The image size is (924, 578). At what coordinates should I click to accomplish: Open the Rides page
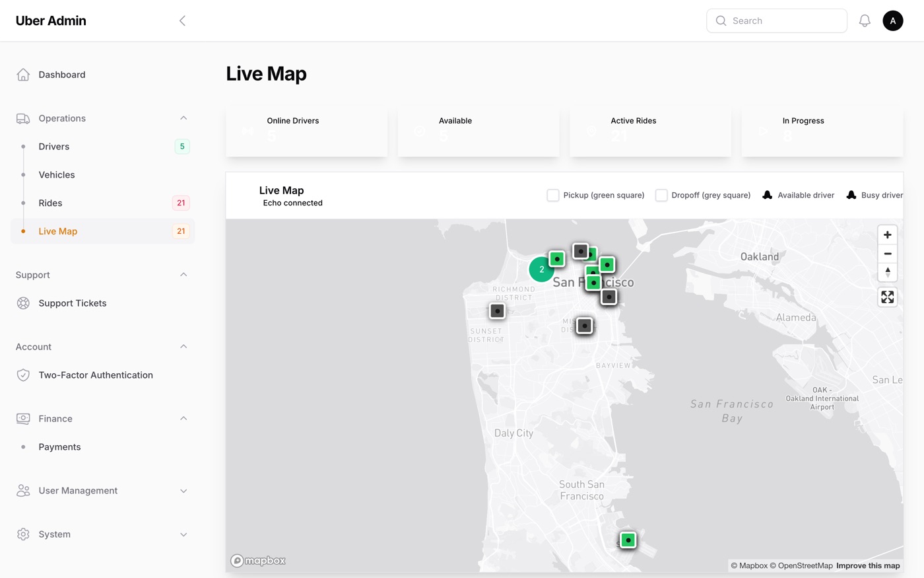point(103,203)
